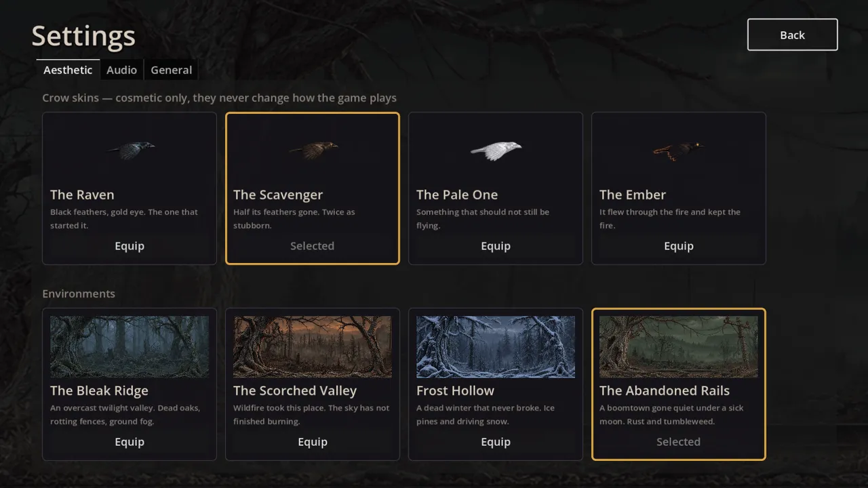
Task: Click description 'It flew through the fire'
Action: coord(670,218)
